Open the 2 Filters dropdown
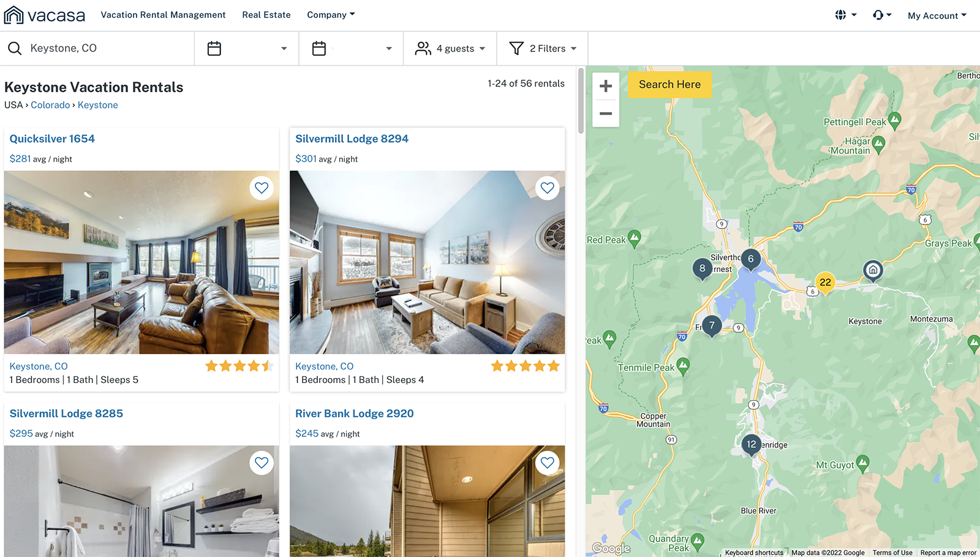980x557 pixels. point(543,48)
